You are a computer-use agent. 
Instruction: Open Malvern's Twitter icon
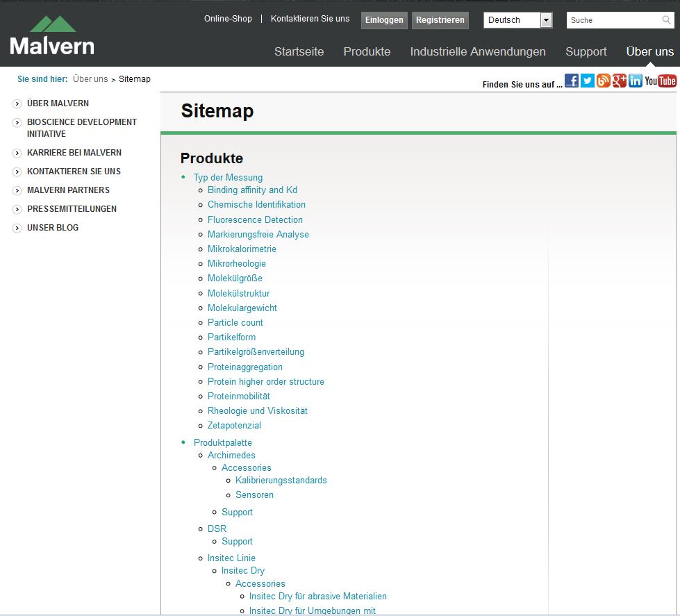[587, 81]
